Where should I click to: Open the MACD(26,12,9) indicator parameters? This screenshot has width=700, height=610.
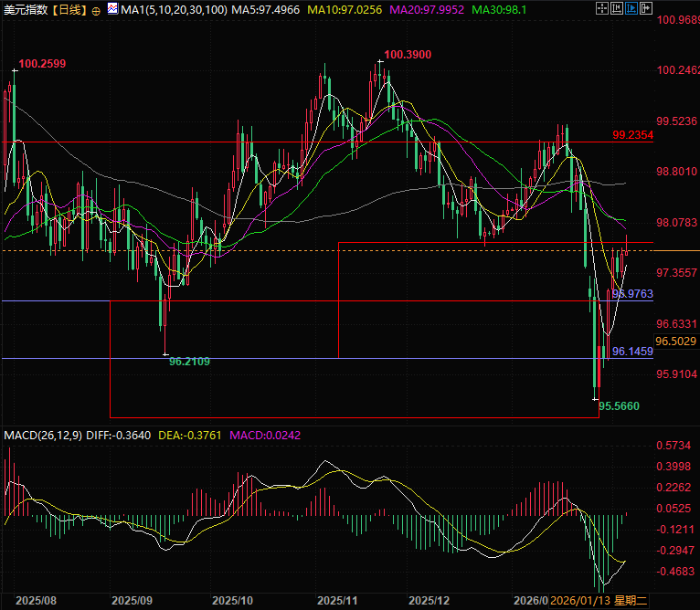46,434
